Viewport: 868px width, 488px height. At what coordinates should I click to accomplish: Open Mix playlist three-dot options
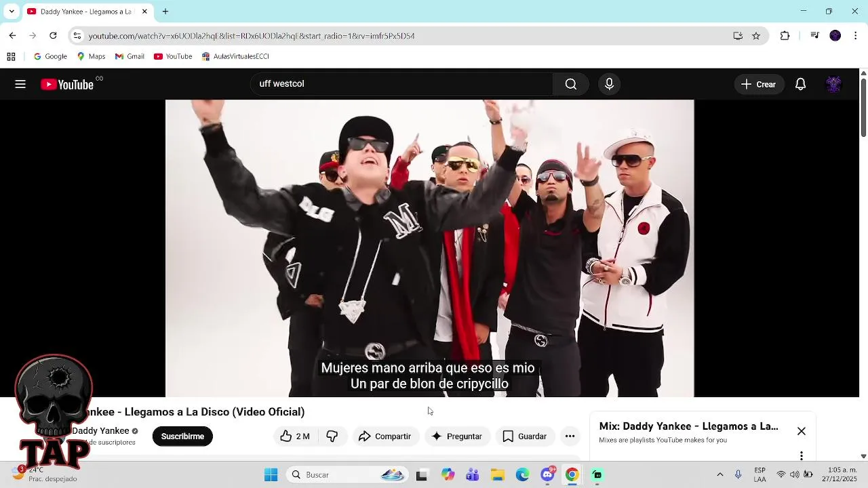(802, 455)
